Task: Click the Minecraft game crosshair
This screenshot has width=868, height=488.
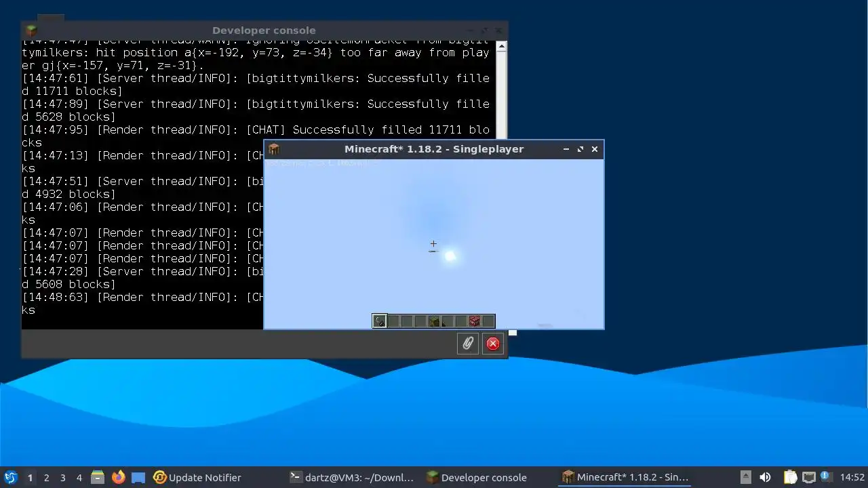Action: coord(433,244)
